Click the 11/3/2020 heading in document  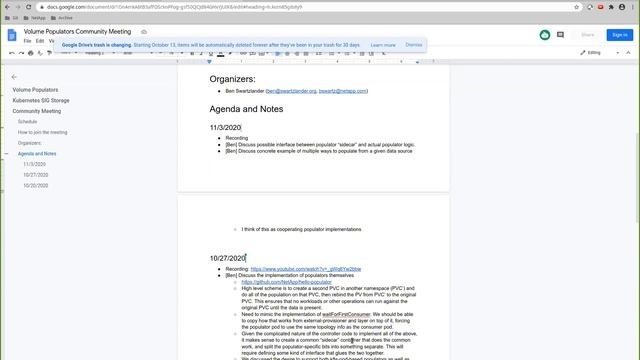pyautogui.click(x=225, y=128)
